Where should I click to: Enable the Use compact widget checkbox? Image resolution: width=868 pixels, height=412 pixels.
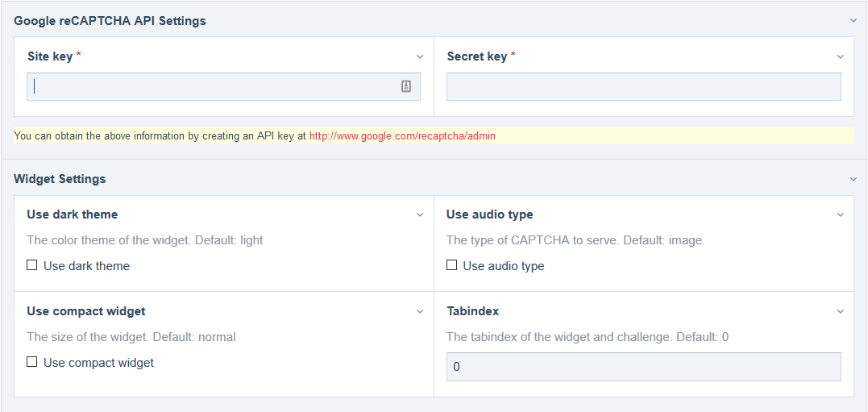click(x=32, y=362)
